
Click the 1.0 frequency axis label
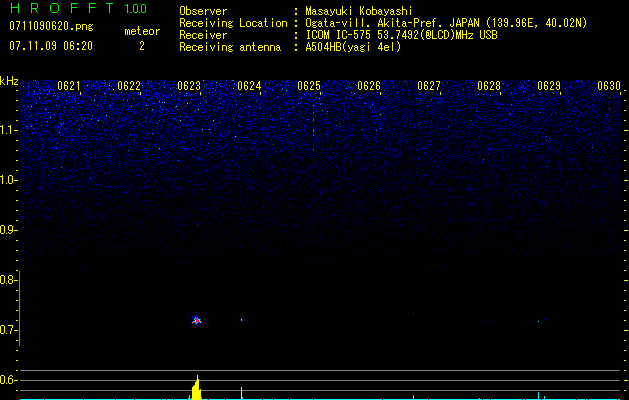(x=9, y=180)
